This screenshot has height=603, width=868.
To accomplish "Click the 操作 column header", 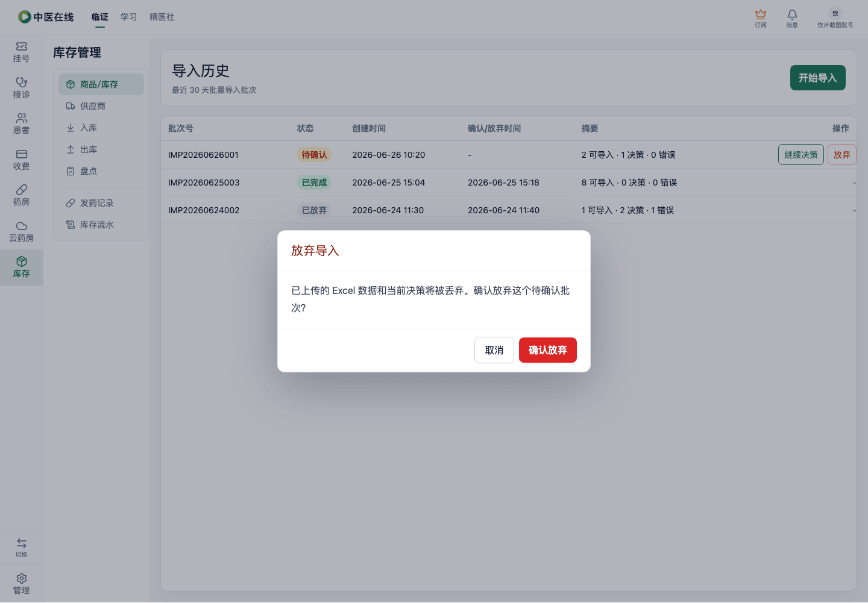I will 841,128.
